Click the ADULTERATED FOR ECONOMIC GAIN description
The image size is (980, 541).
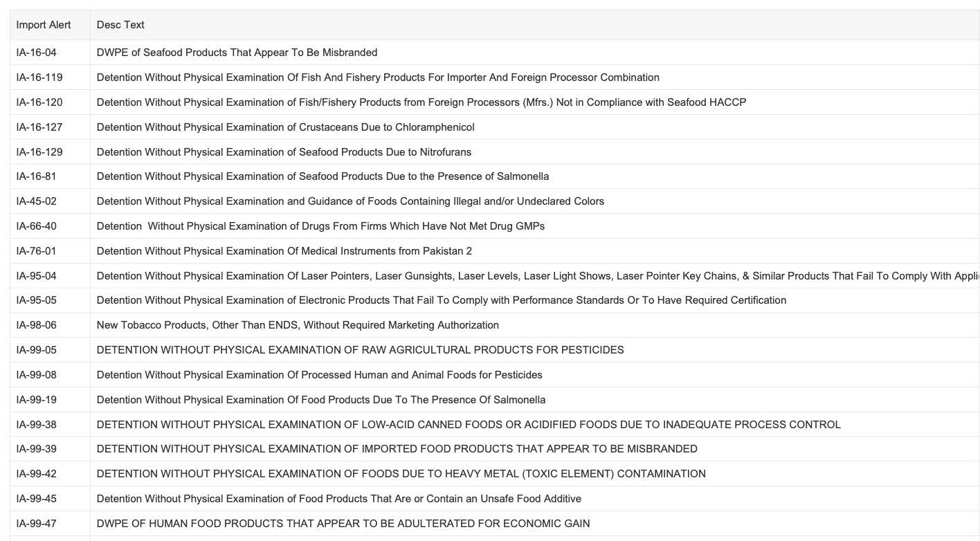tap(343, 524)
